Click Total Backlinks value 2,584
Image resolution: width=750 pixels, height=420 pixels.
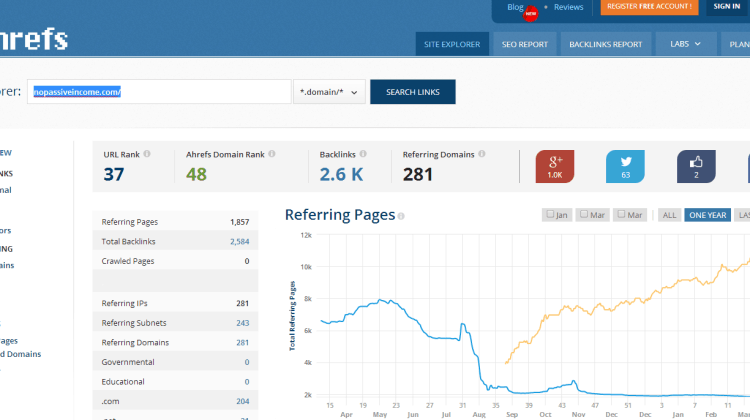[240, 242]
